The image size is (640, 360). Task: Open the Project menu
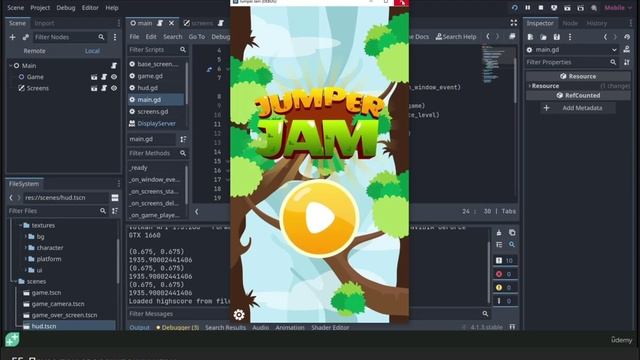(x=40, y=8)
